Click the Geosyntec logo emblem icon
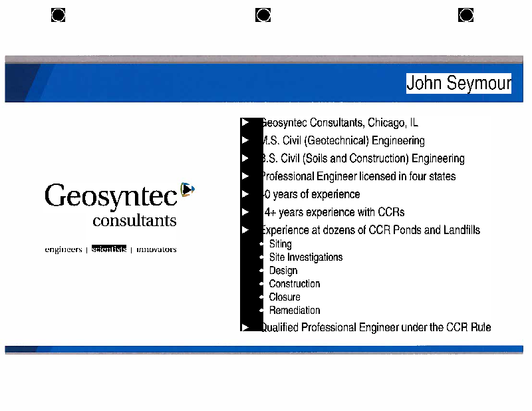 [188, 190]
